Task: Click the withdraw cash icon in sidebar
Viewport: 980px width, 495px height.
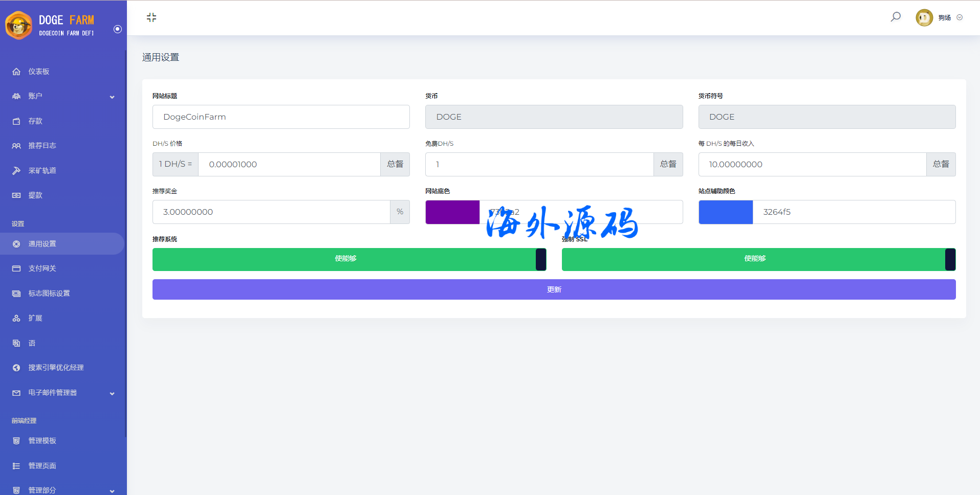Action: (x=16, y=195)
